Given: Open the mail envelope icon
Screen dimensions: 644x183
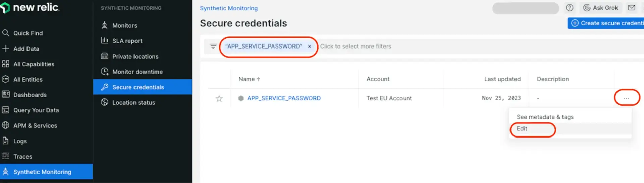Looking at the screenshot, I should pyautogui.click(x=632, y=8).
